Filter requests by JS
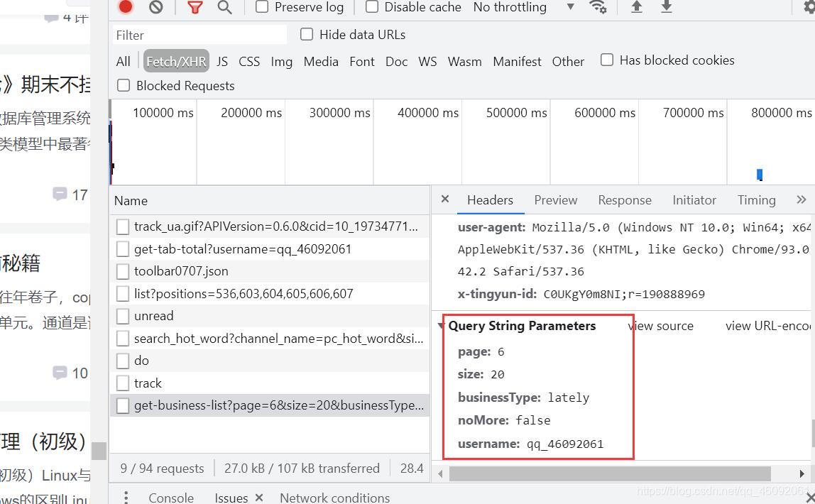This screenshot has width=815, height=504. [222, 61]
